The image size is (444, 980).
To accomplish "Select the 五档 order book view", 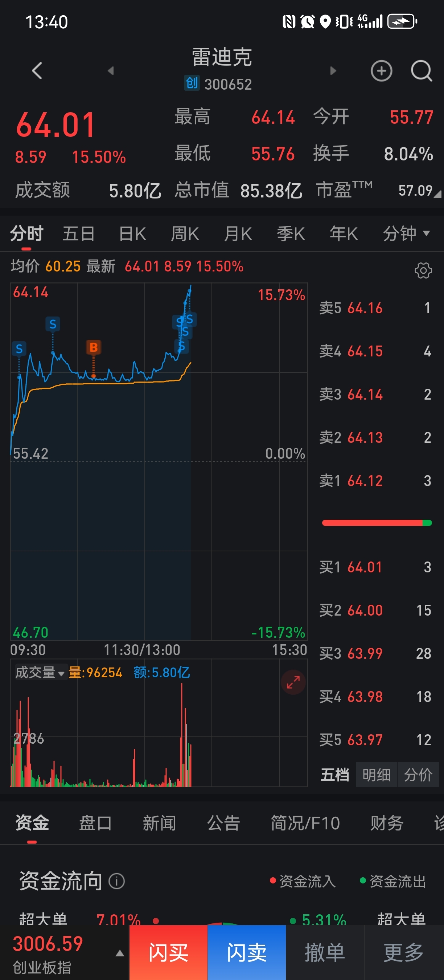I will click(x=335, y=775).
